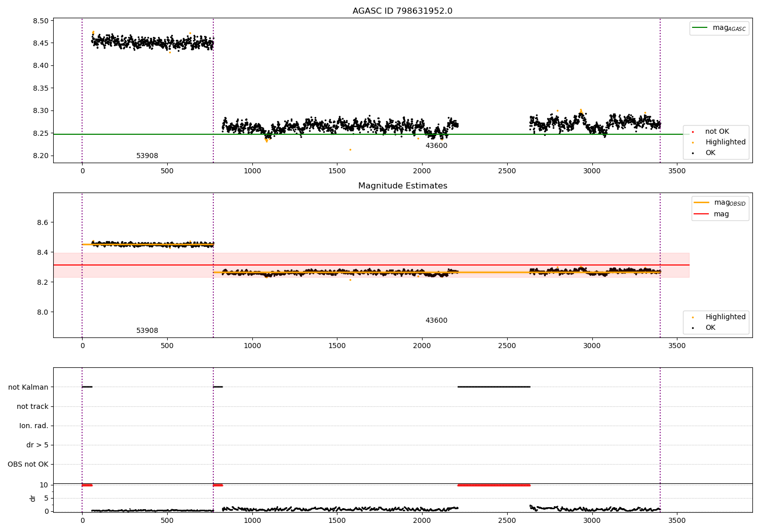Click the 8.6 tick on Magnitude Estimates axis
760x532 pixels.
tap(43, 223)
